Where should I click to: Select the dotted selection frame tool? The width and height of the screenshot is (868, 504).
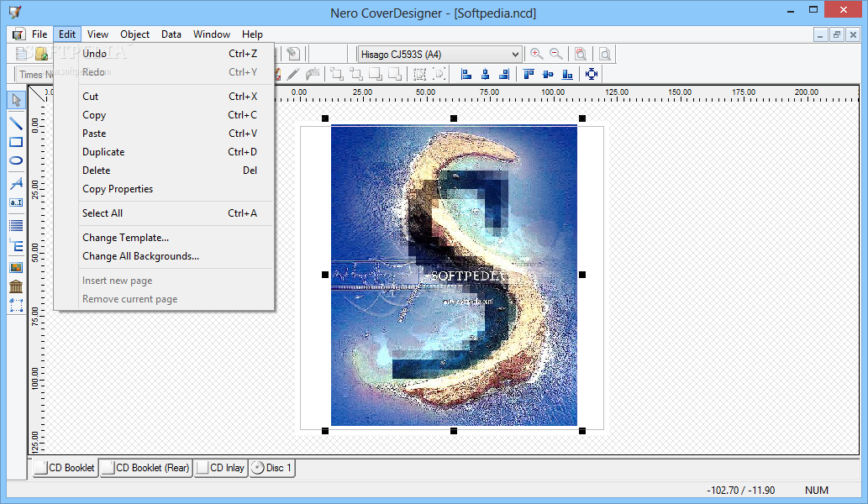pyautogui.click(x=16, y=306)
